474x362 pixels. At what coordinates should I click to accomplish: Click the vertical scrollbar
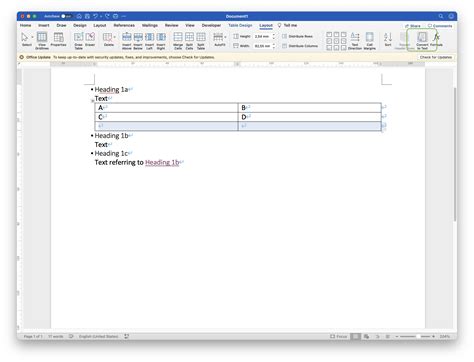pyautogui.click(x=455, y=153)
